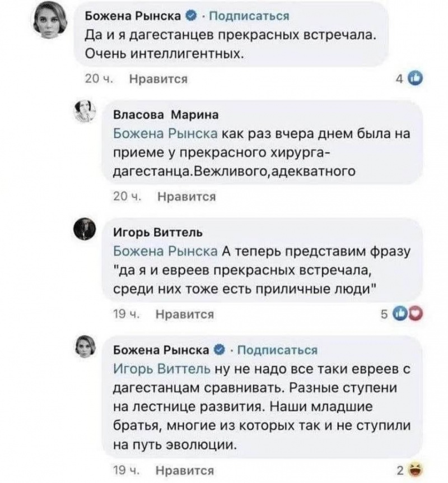Click the Божена Рынска mention in Власова's reply

165,135
